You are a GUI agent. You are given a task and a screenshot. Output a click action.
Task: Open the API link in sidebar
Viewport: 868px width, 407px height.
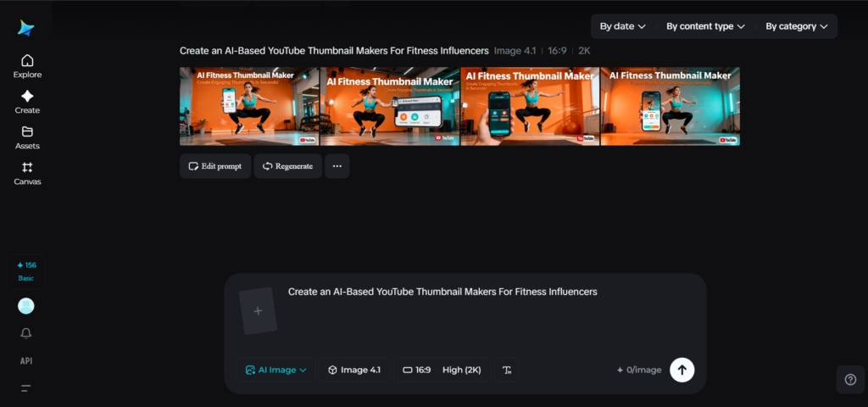click(26, 360)
